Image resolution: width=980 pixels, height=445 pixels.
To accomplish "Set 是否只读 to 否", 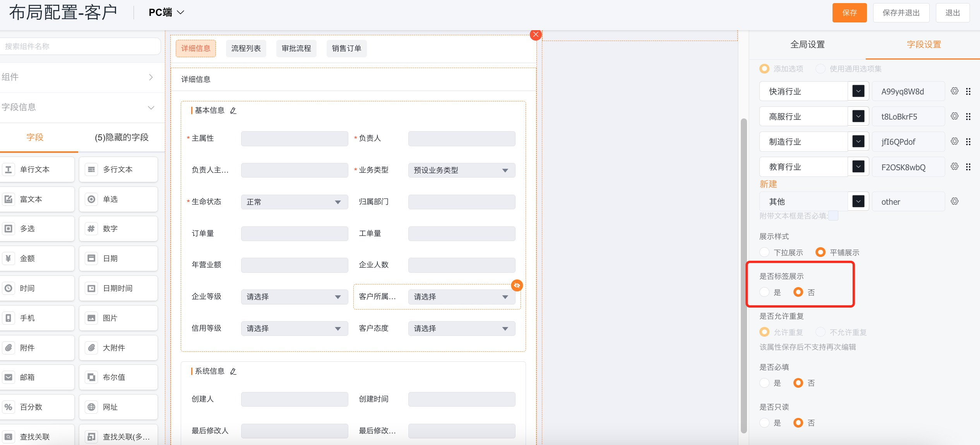I will (x=798, y=423).
